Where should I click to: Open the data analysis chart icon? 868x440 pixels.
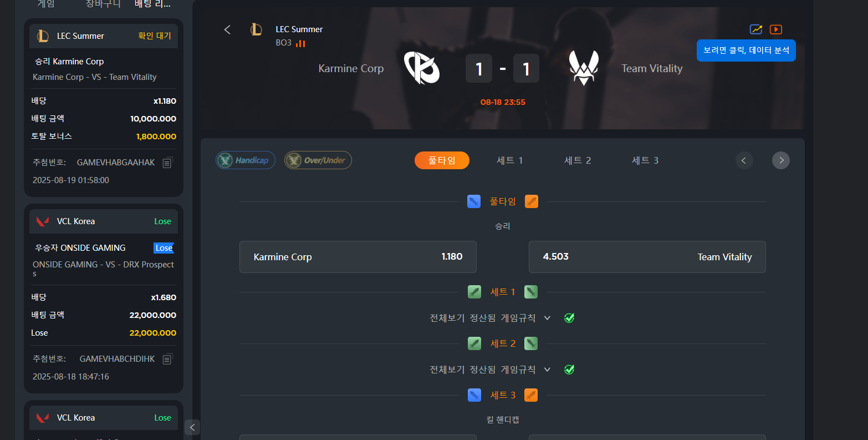(756, 29)
